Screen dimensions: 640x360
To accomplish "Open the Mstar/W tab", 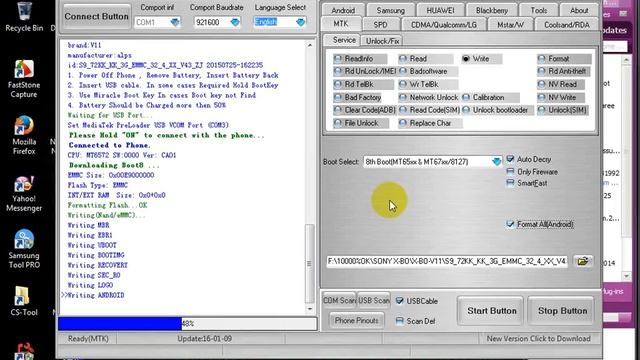I will point(510,25).
